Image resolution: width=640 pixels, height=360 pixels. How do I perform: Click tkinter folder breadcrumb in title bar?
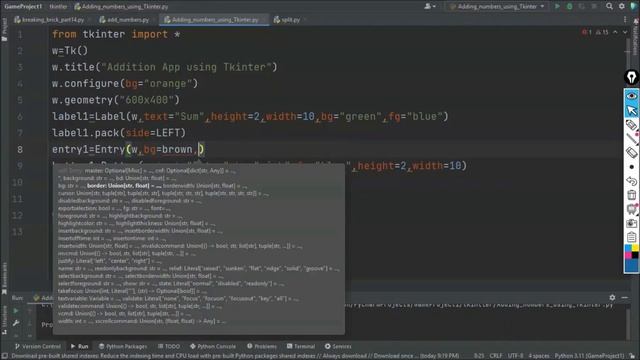coord(58,6)
